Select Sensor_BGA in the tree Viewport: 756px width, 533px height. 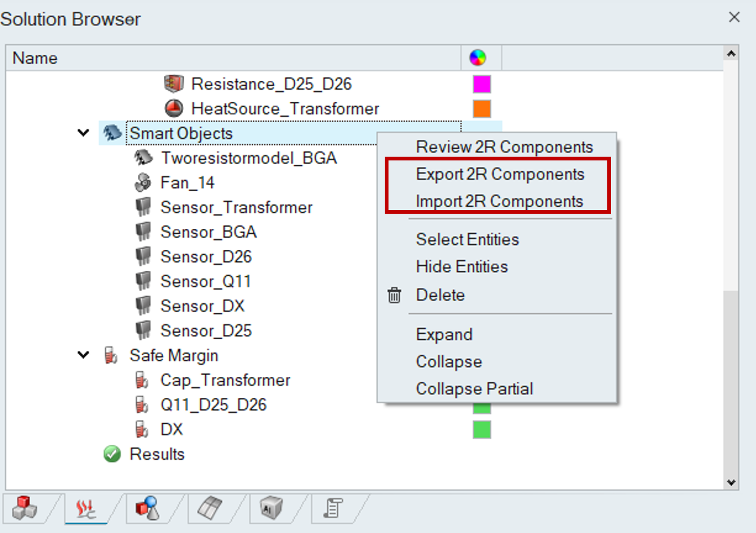[x=209, y=233]
